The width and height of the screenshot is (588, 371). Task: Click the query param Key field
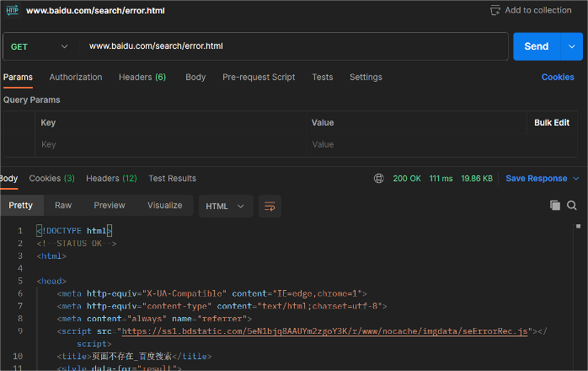tap(171, 144)
